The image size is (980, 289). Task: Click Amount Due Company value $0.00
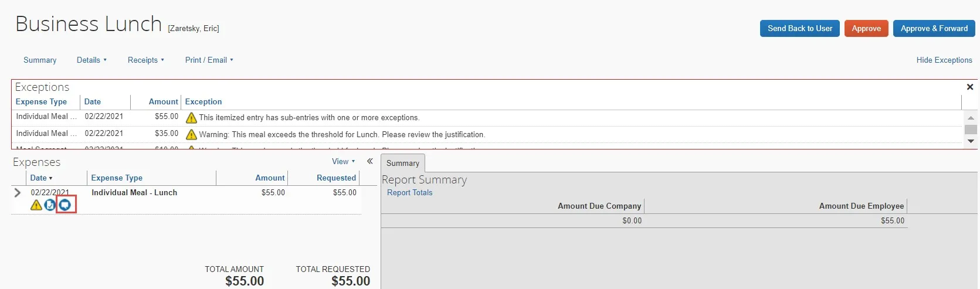632,220
